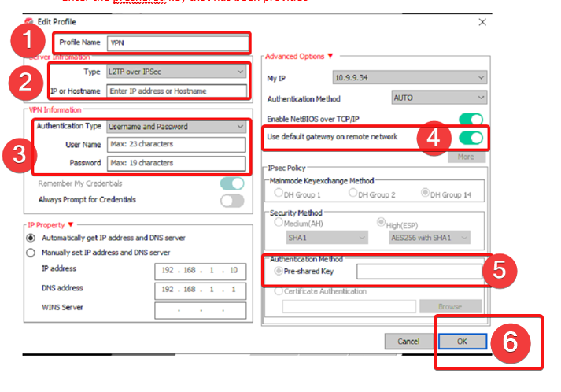Toggle Remember My Credentials switch
The width and height of the screenshot is (561, 392).
tap(232, 183)
